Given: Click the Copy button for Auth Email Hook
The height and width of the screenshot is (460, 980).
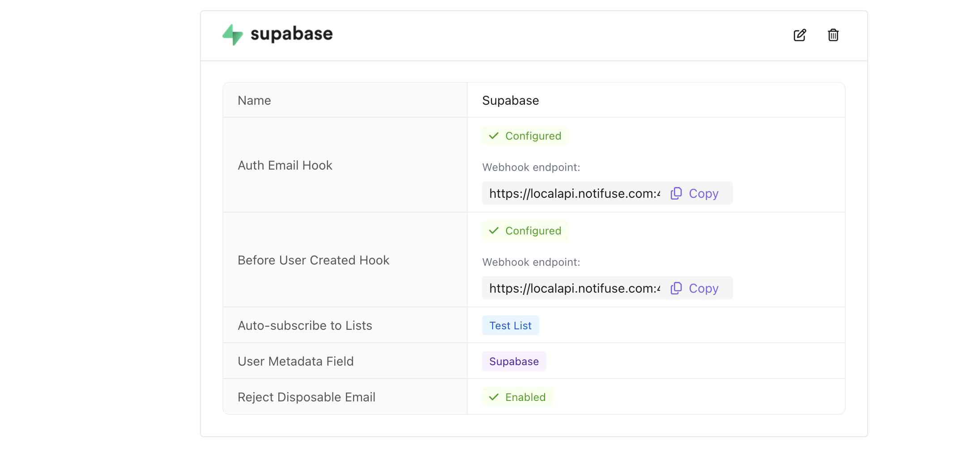Looking at the screenshot, I should (x=703, y=193).
